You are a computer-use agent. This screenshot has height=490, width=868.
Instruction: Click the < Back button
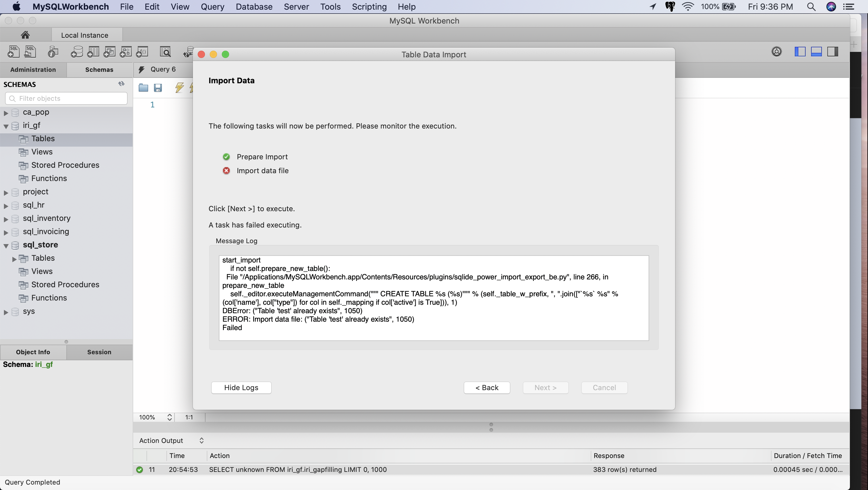tap(486, 387)
